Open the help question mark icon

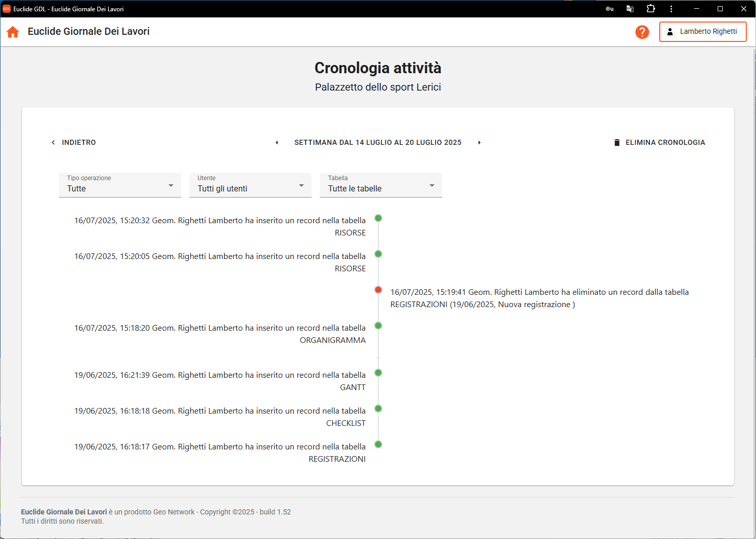642,32
